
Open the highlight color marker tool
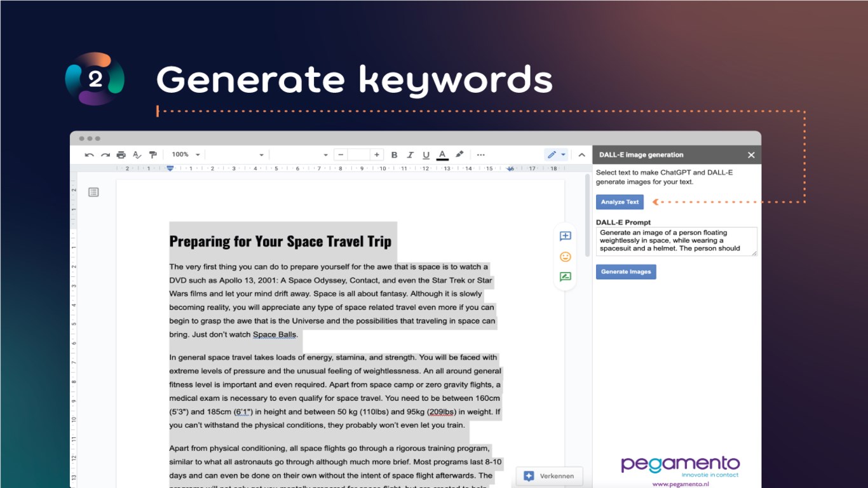[x=459, y=155]
